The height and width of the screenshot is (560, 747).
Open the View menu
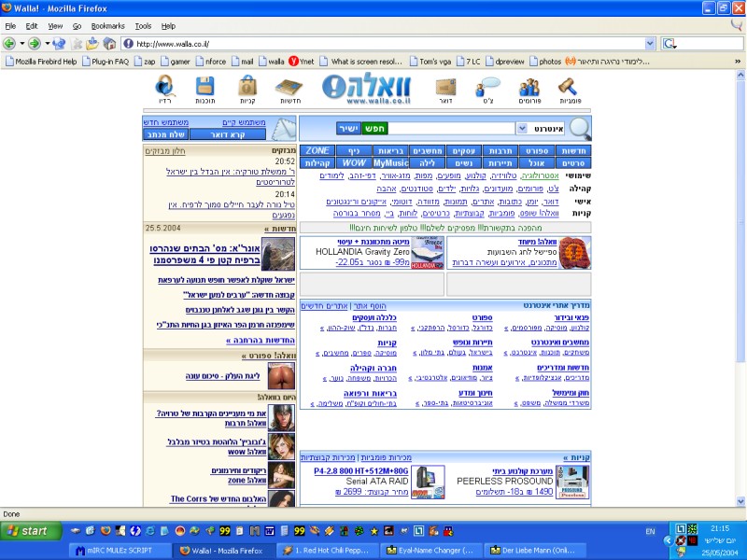click(x=55, y=26)
